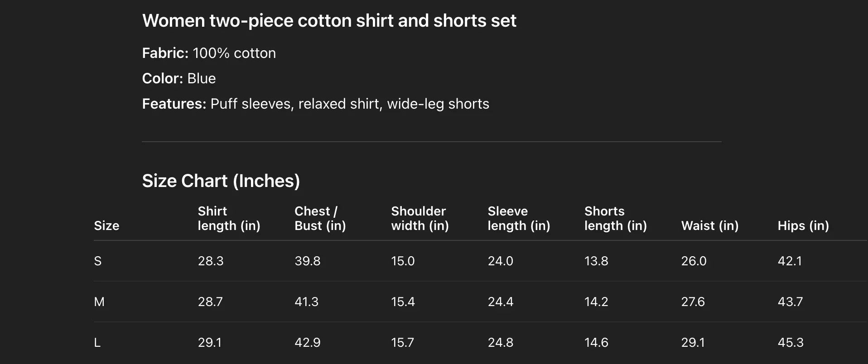Image resolution: width=868 pixels, height=364 pixels.
Task: Click the Waist (in) column header
Action: click(709, 225)
